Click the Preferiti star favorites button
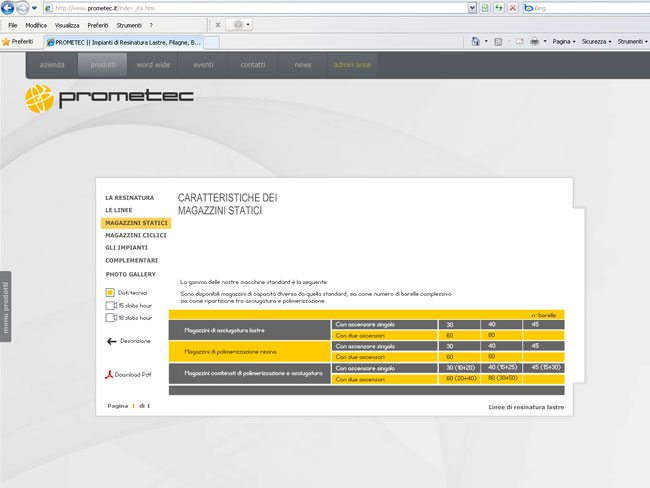 (17, 41)
